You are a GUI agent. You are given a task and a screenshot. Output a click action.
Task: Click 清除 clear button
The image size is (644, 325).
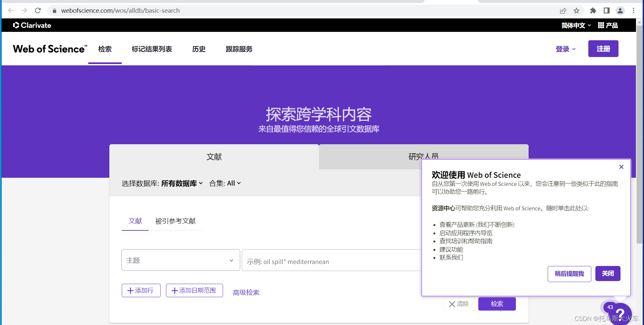pyautogui.click(x=459, y=304)
